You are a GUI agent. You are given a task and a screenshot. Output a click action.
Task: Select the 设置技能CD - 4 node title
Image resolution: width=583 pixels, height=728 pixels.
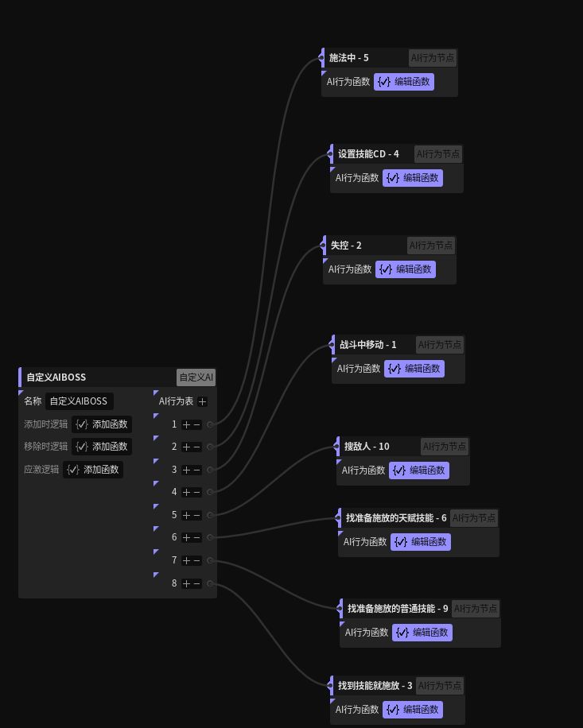(x=368, y=154)
